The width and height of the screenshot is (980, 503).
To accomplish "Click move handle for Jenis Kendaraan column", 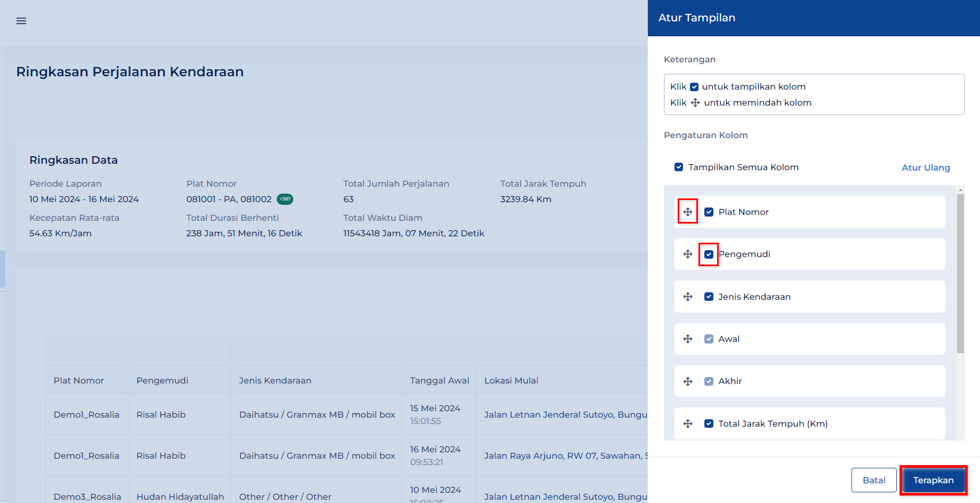I will [688, 297].
